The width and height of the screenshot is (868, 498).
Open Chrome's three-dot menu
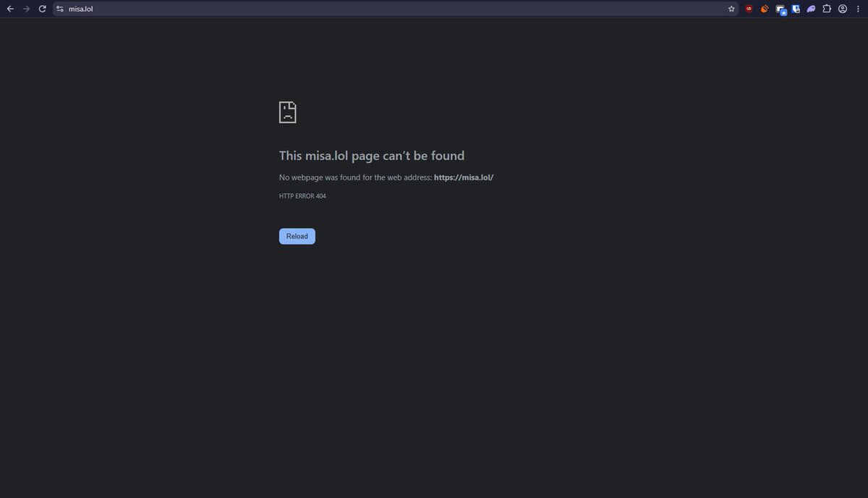coord(857,9)
